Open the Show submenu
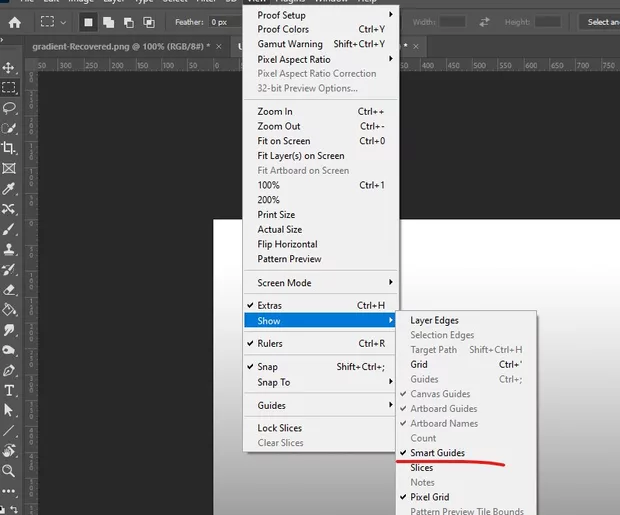Viewport: 620px width, 515px height. (x=320, y=320)
